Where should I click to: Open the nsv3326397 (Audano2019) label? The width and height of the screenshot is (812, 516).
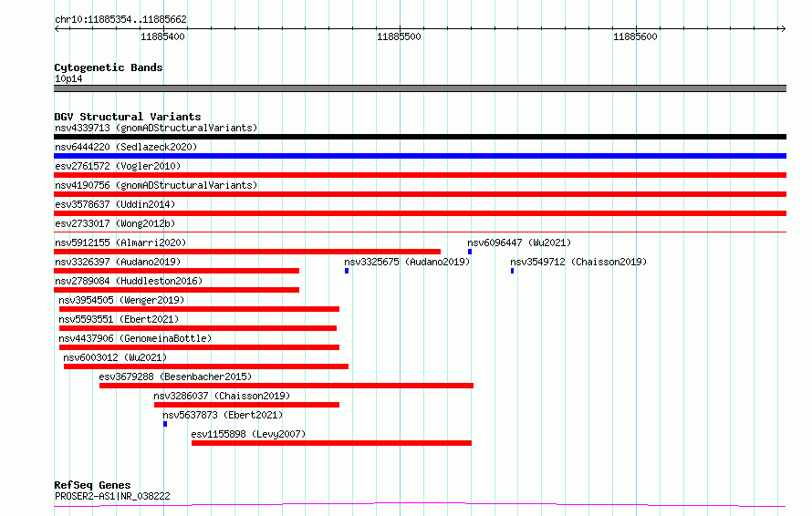tap(118, 262)
